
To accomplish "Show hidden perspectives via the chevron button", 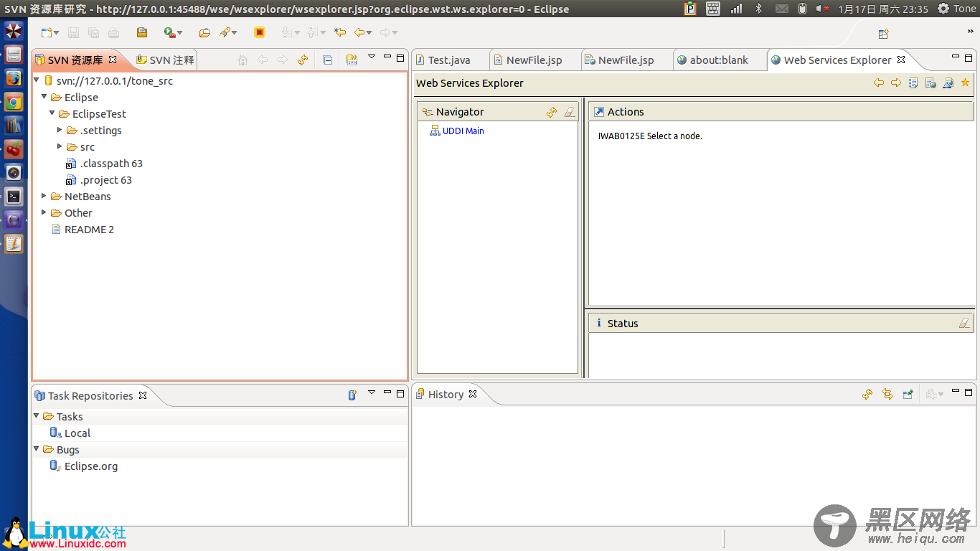I will coord(971,32).
